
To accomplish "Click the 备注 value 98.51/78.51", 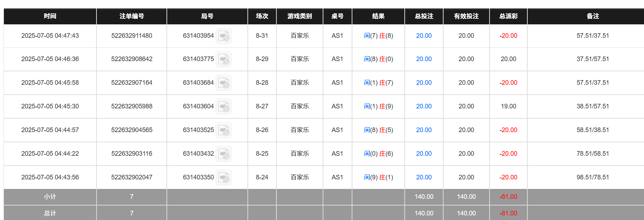I will point(592,177).
